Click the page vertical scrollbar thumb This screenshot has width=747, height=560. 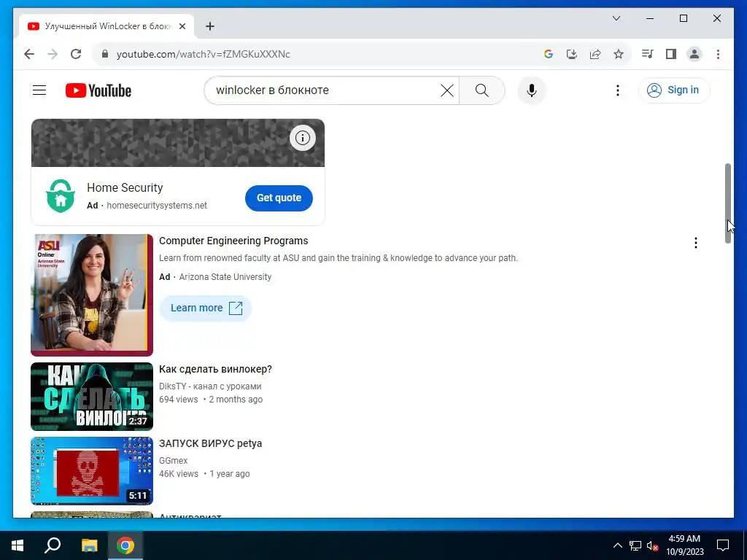(x=727, y=203)
